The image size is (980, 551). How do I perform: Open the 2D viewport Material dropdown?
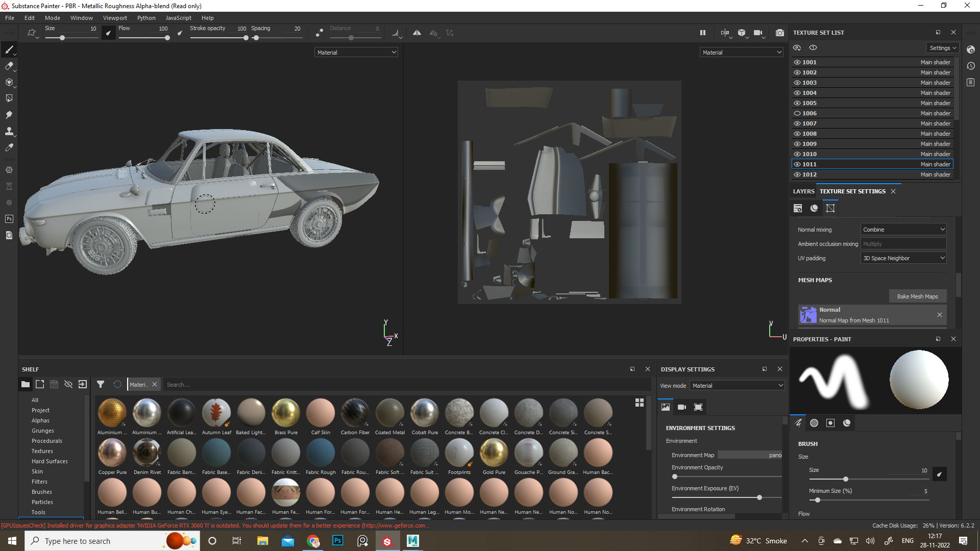coord(741,52)
